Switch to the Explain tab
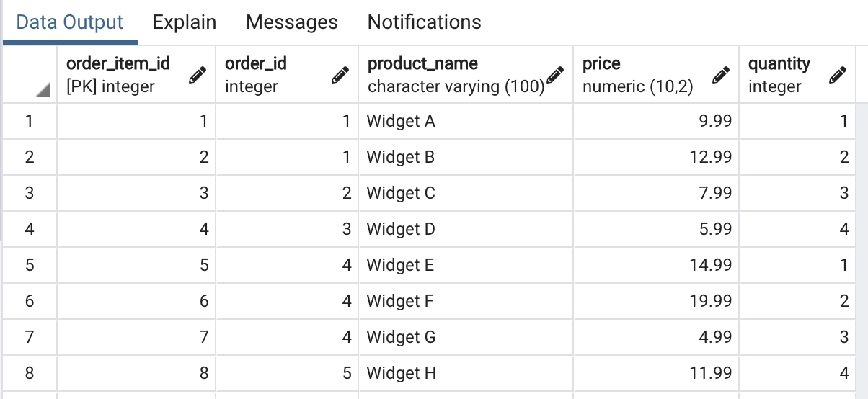868x399 pixels. tap(185, 22)
